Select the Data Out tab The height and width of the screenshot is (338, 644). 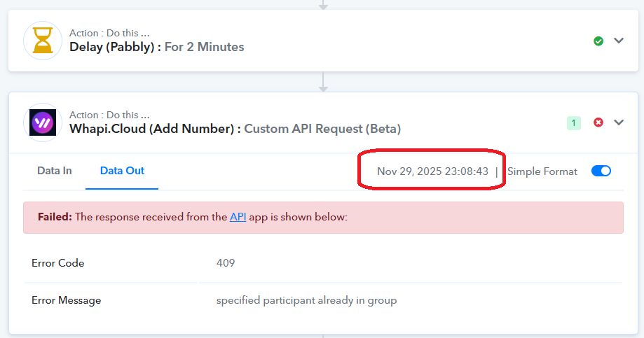coord(122,171)
